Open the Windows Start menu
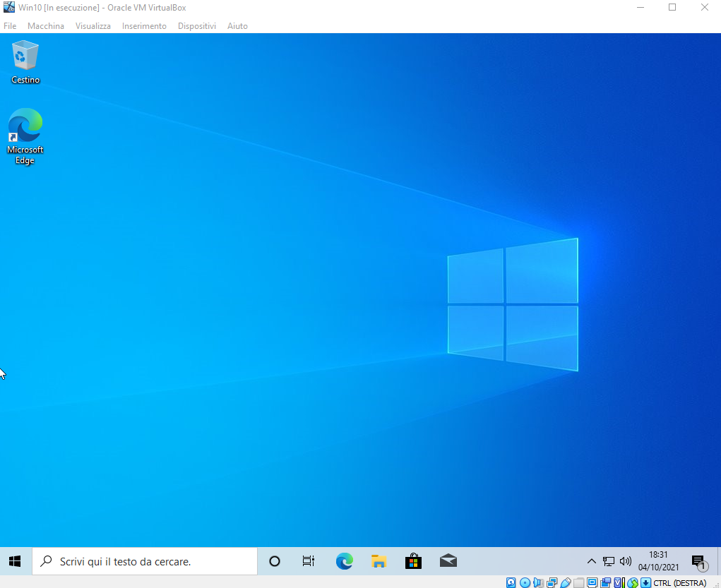The width and height of the screenshot is (721, 588). (15, 561)
